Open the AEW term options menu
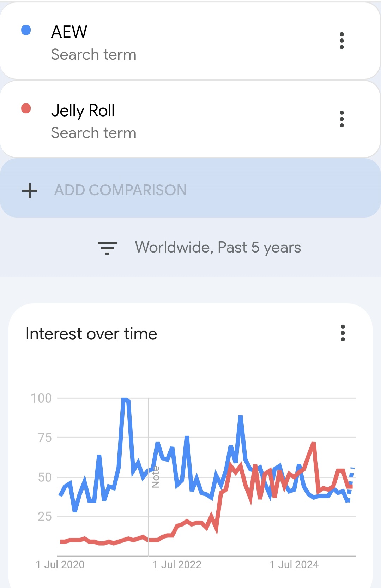Screen dimensions: 381x588 (341, 41)
